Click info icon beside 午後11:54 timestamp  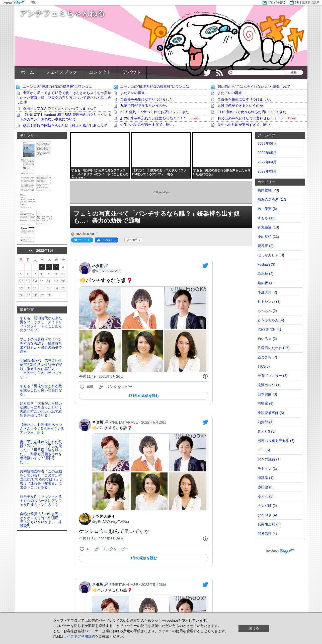click(205, 539)
